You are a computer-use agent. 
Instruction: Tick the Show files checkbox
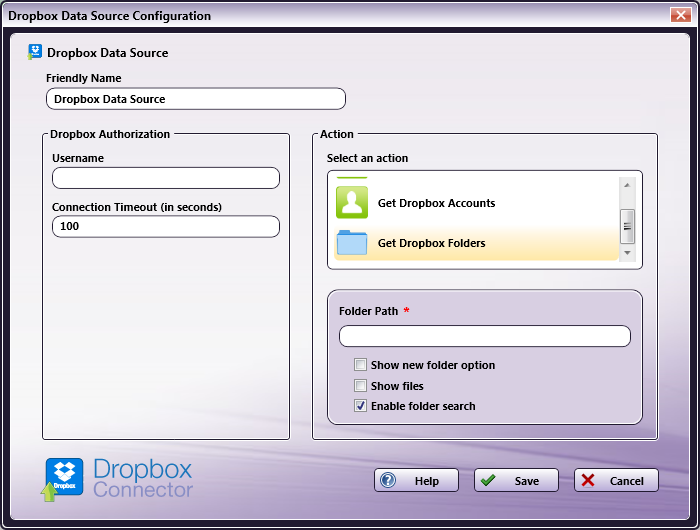pos(360,385)
